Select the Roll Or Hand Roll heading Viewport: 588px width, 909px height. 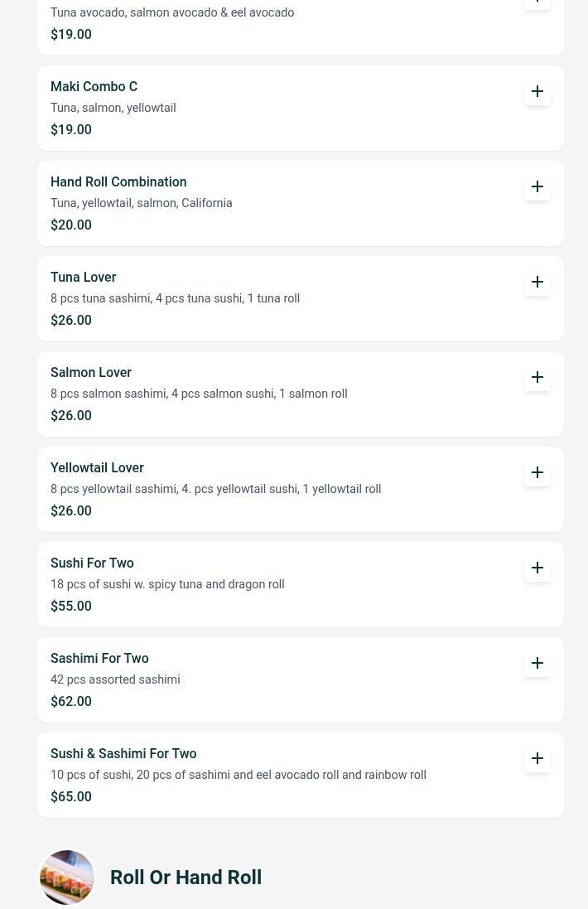pos(186,877)
